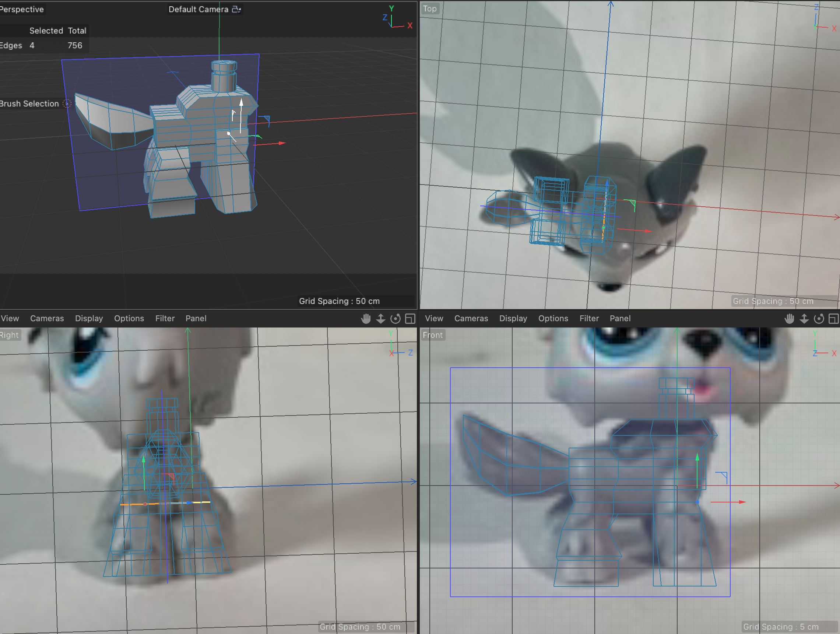
Task: Click the Y axis on the Perspective view gizmo
Action: tap(391, 8)
